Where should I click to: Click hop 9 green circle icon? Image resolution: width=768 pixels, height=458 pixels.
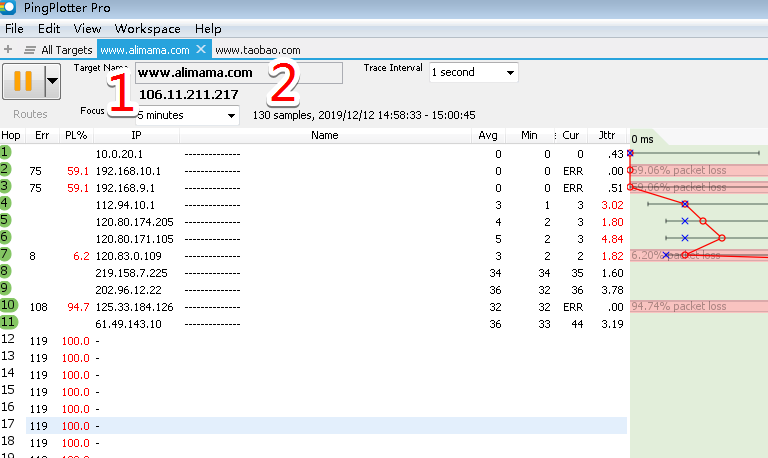(x=5, y=289)
